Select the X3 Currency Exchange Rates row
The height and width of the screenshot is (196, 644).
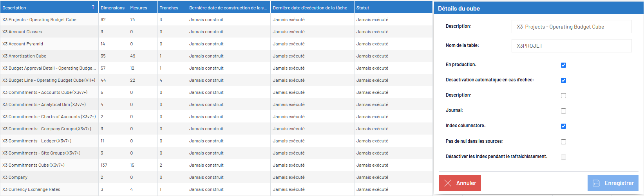[x=216, y=189]
